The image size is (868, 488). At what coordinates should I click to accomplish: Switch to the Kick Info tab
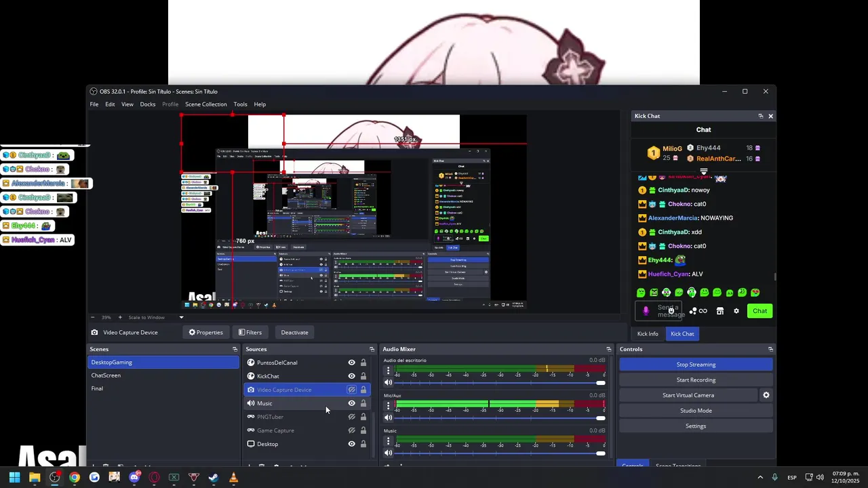pos(648,333)
